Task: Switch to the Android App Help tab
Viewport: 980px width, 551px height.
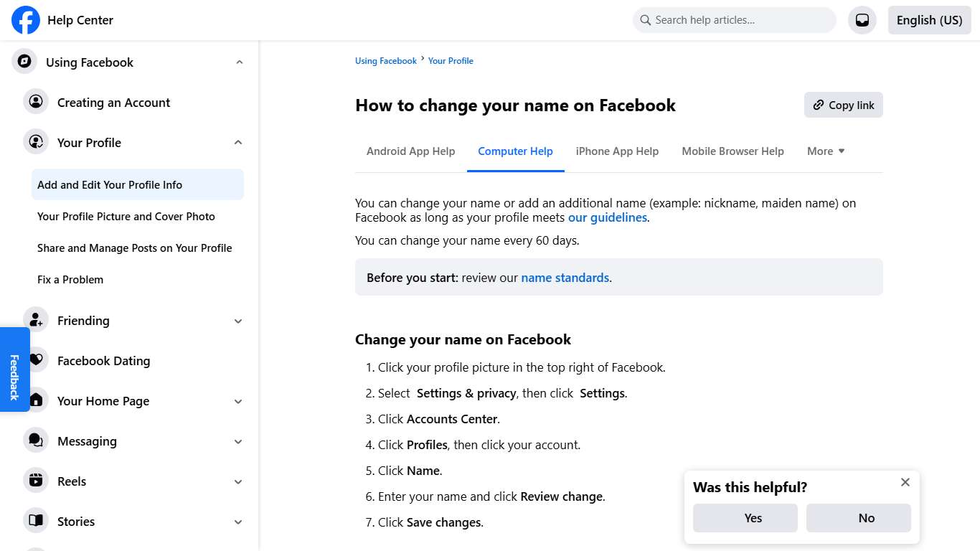Action: tap(410, 151)
